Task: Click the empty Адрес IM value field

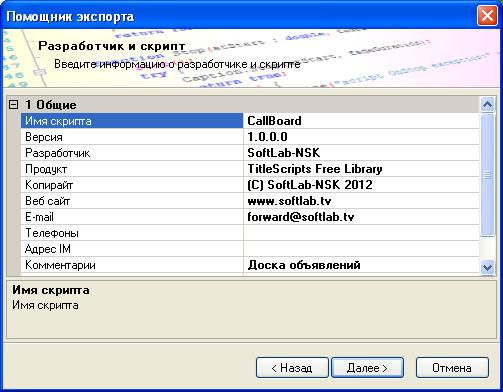Action: [x=362, y=249]
